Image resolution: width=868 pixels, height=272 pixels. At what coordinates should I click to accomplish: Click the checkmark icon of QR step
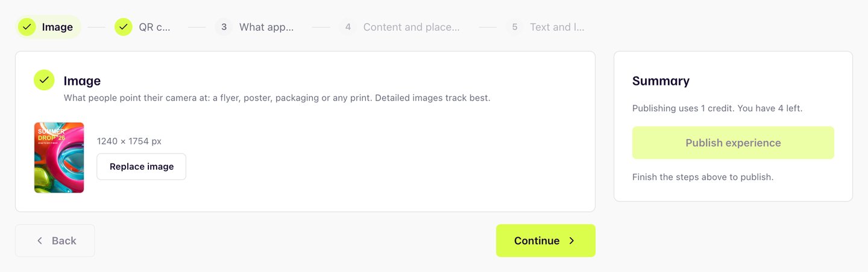point(124,27)
